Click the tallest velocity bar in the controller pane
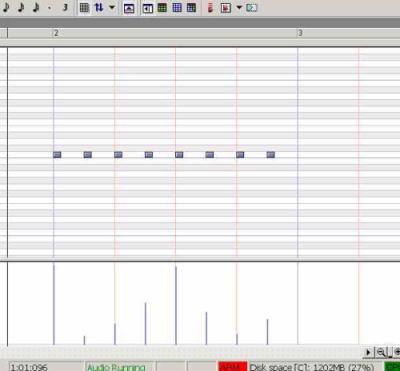The width and height of the screenshot is (400, 371). click(54, 304)
